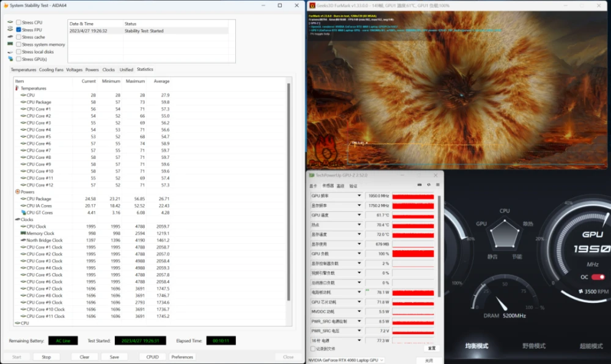The width and height of the screenshot is (611, 364).
Task: Click the icon beside Stress cache
Action: (x=10, y=37)
